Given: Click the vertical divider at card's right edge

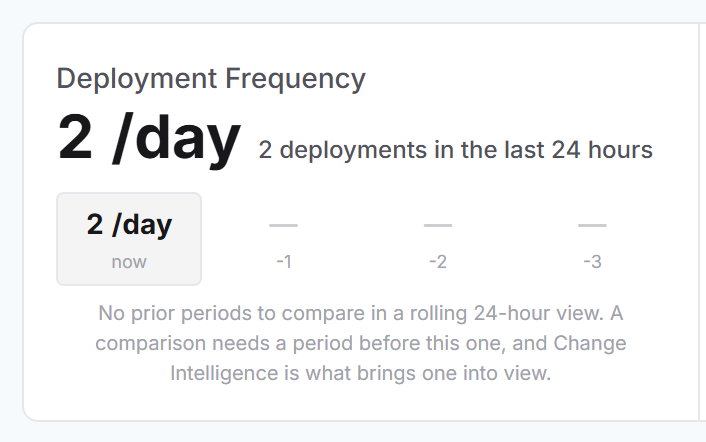Looking at the screenshot, I should 699,222.
